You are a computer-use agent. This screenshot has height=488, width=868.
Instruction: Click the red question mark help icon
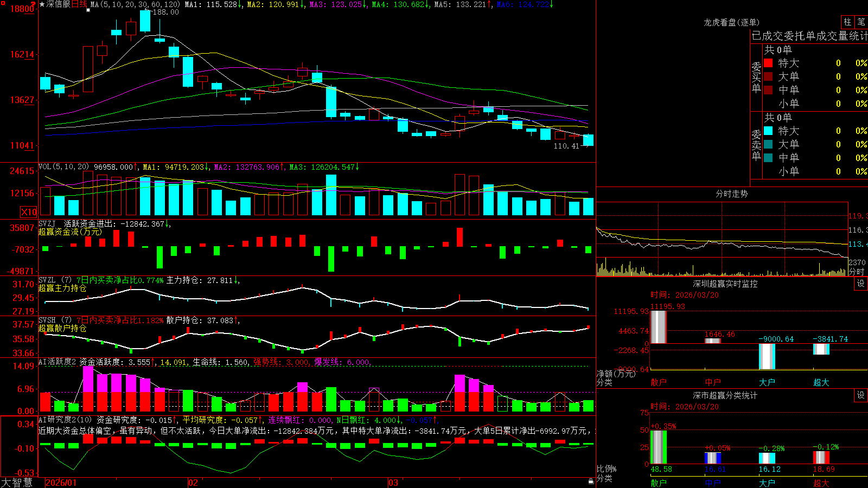[33, 4]
